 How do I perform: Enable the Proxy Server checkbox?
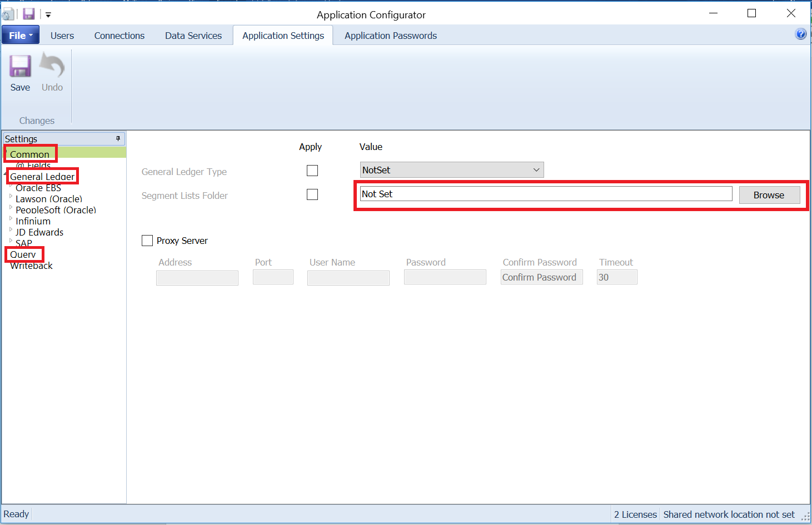147,240
